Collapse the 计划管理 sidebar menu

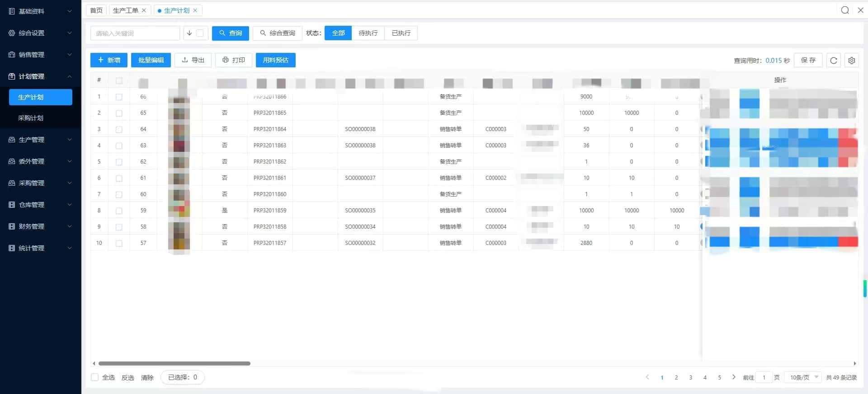click(40, 76)
